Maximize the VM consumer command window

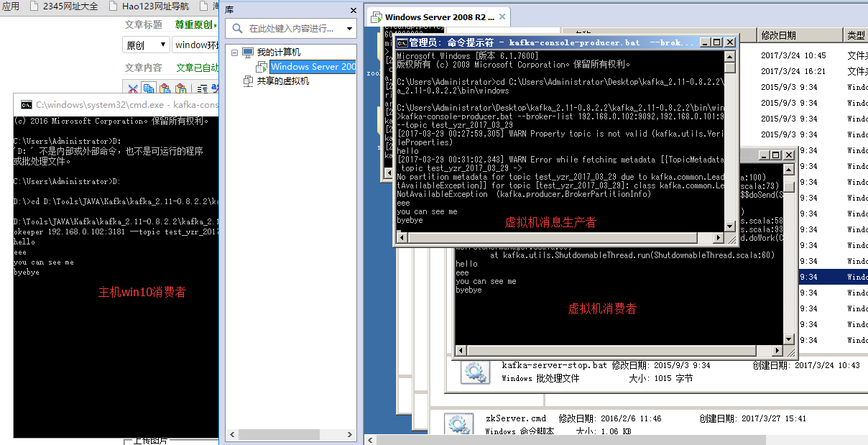click(x=776, y=155)
